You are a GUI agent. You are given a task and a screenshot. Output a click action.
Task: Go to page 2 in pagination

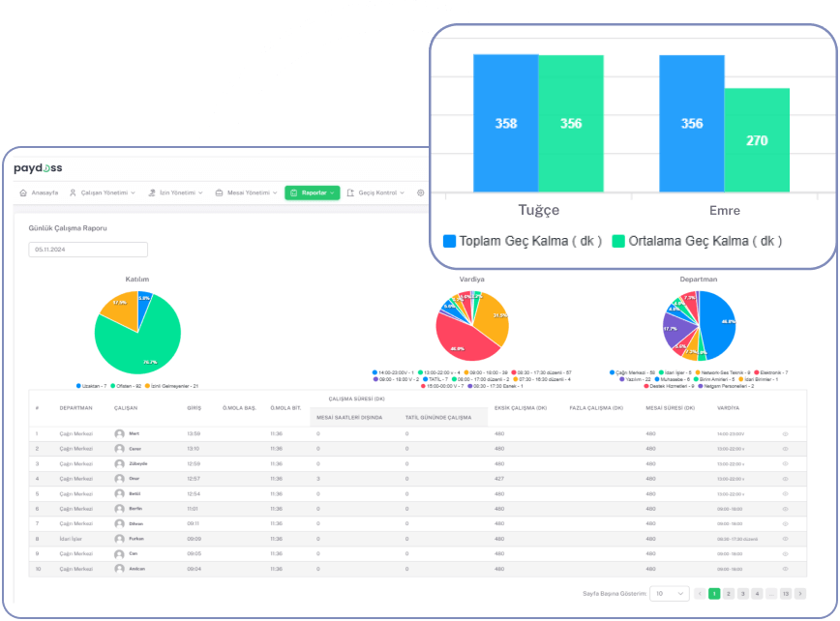point(729,593)
